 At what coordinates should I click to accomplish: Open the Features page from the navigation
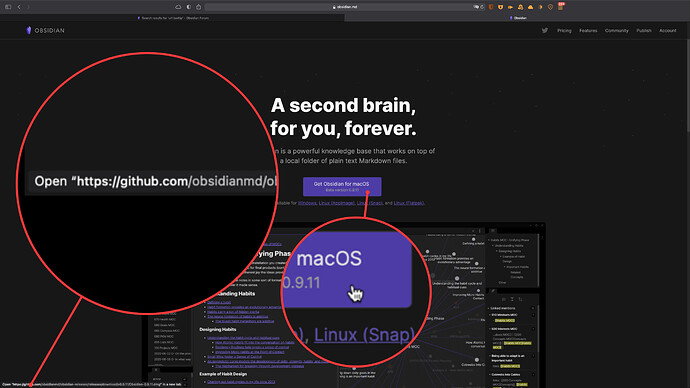(x=588, y=30)
